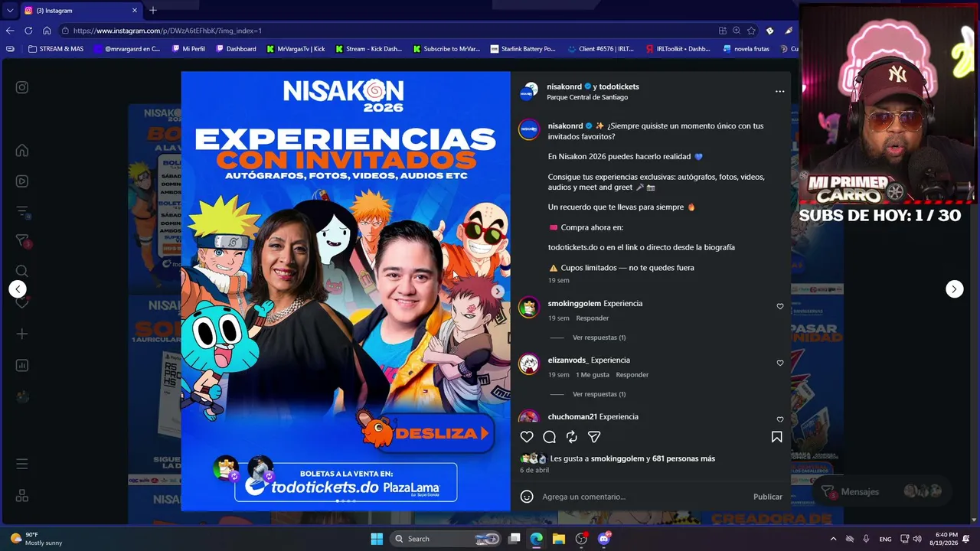Open Reels from the sidebar
The height and width of the screenshot is (551, 980).
pos(22,181)
